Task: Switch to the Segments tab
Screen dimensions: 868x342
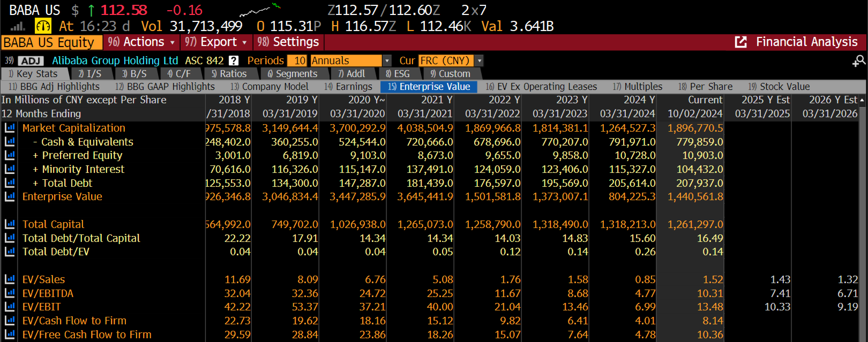Action: pyautogui.click(x=293, y=74)
